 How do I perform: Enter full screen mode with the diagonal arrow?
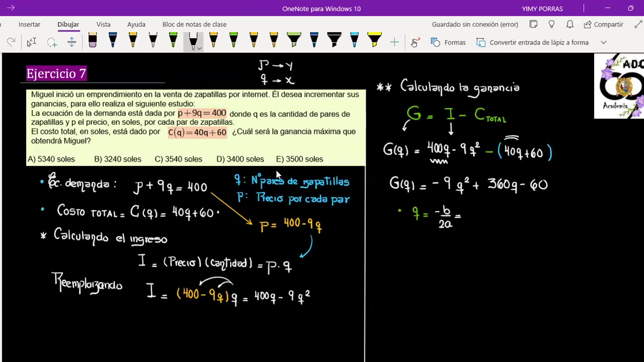point(638,24)
